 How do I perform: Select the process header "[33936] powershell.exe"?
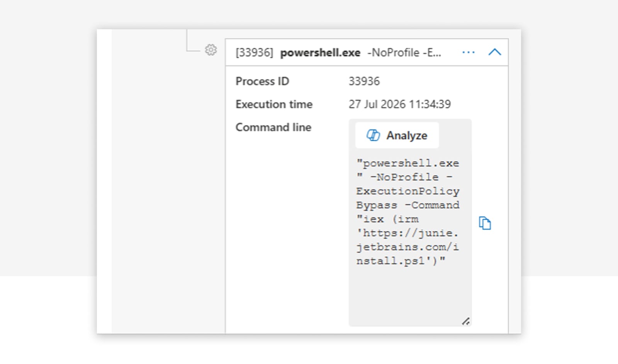(x=298, y=52)
